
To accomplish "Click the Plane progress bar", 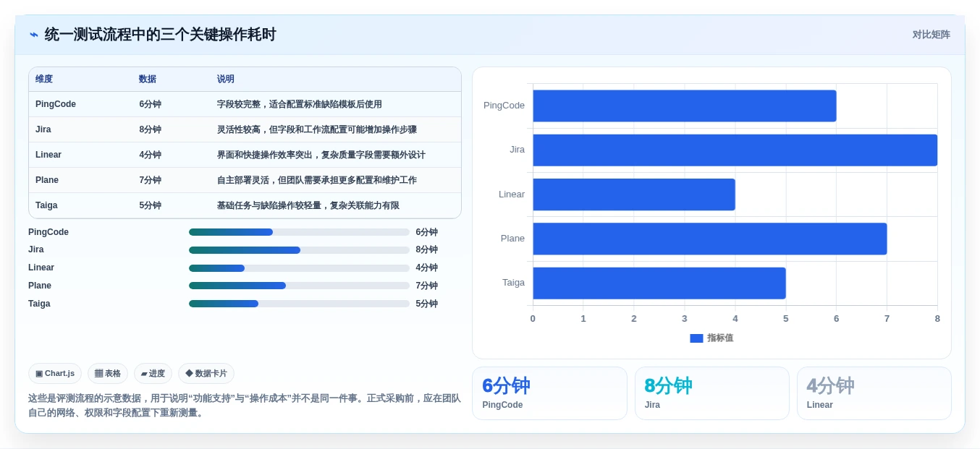I will (299, 286).
